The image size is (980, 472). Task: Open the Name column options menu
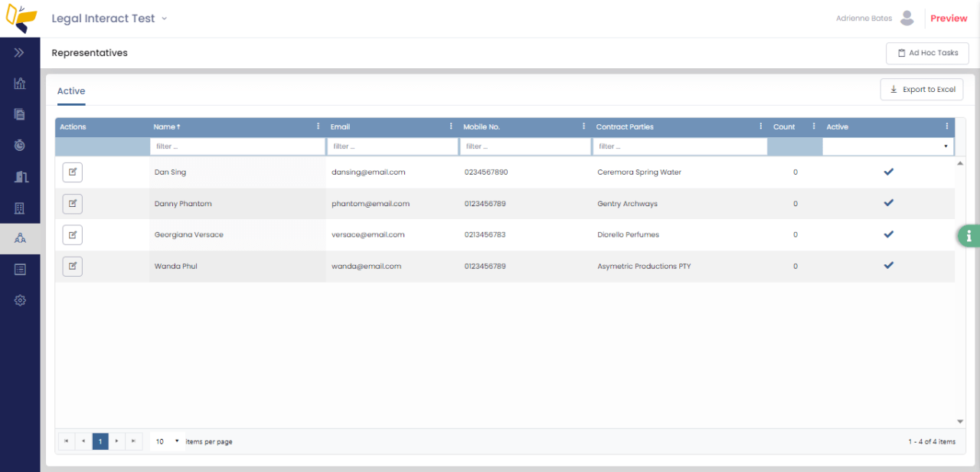318,126
